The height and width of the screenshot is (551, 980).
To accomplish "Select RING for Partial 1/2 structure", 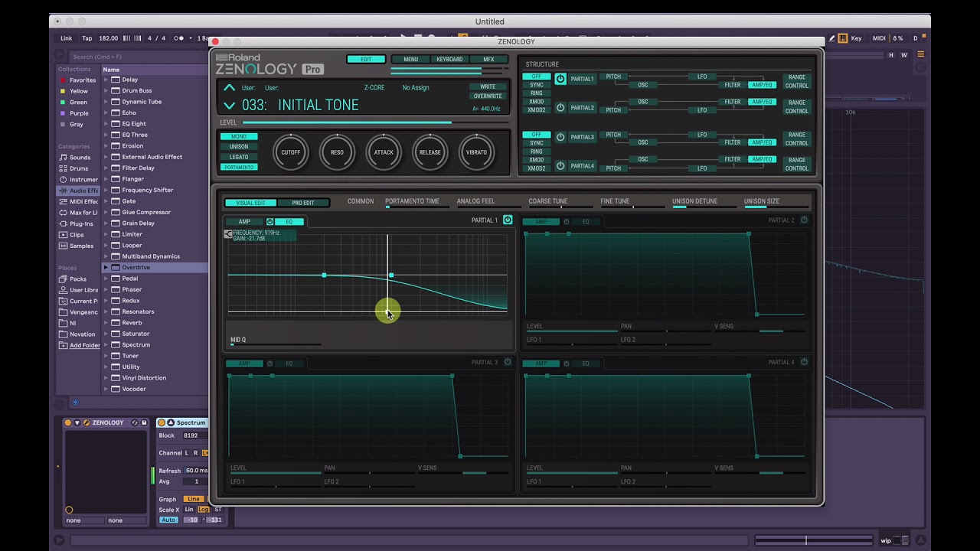I will [x=537, y=93].
